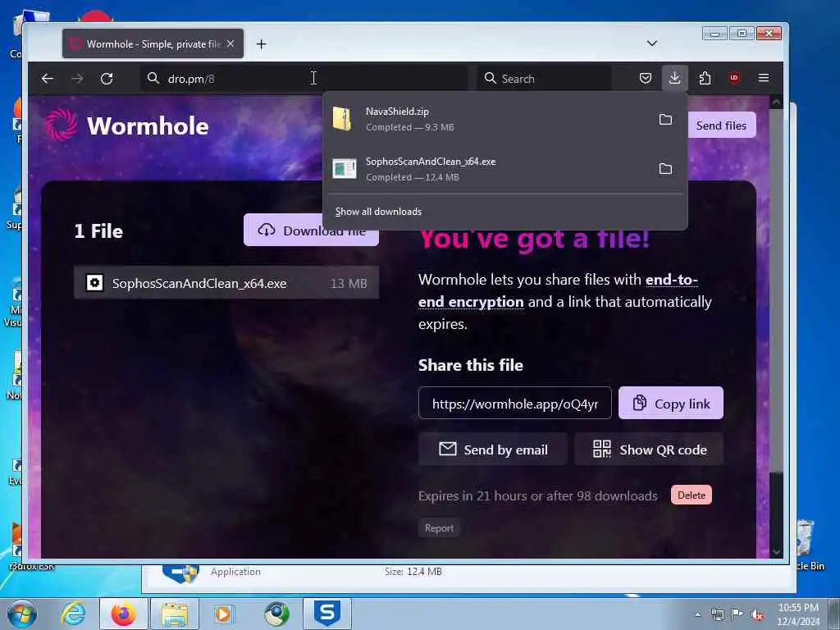Click the dro.pm address bar
Image resolution: width=840 pixels, height=630 pixels.
coord(304,79)
